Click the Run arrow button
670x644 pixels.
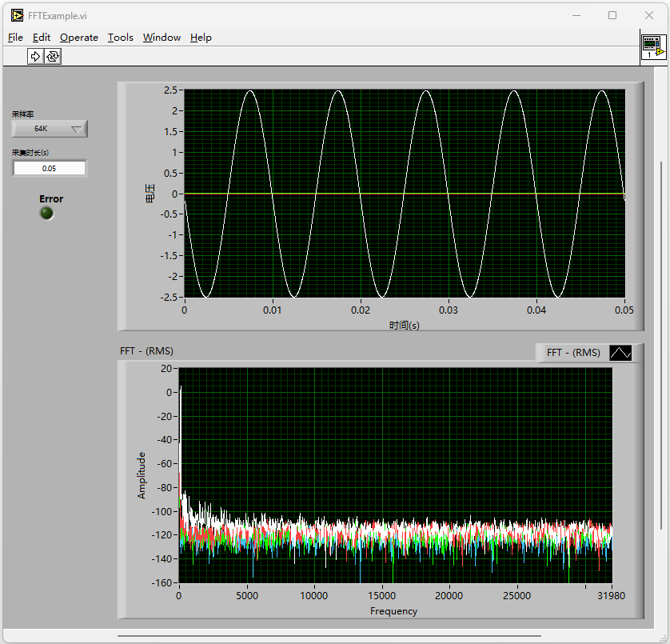pyautogui.click(x=35, y=56)
